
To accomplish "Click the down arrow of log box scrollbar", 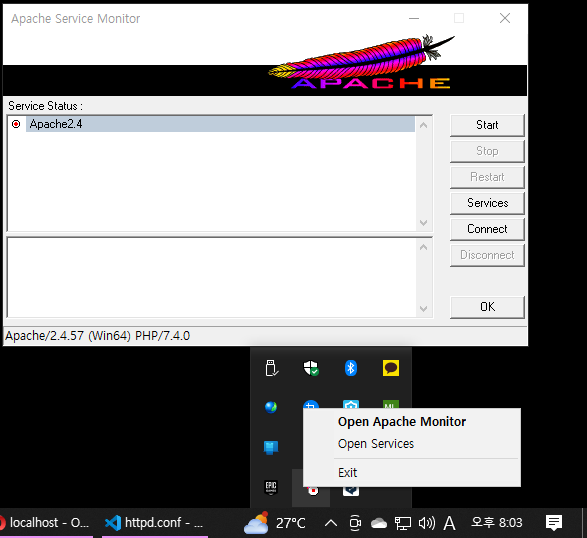I will [x=423, y=309].
